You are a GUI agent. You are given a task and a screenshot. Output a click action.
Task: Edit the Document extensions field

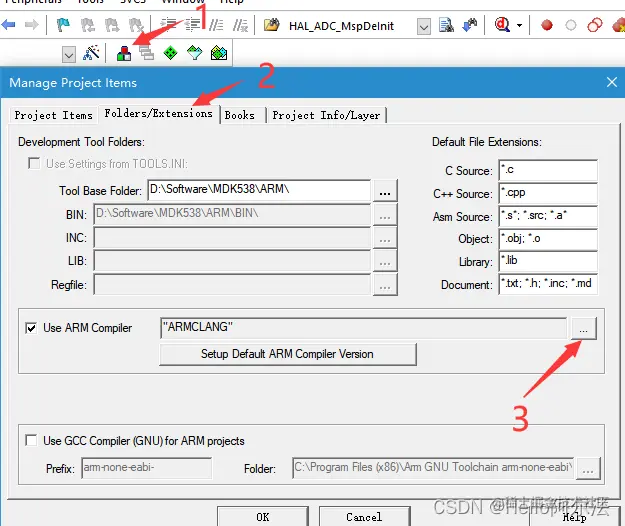[548, 284]
